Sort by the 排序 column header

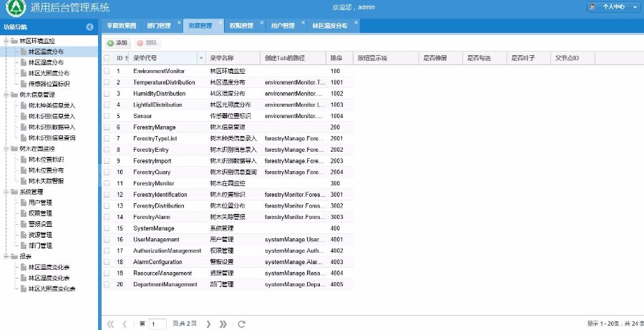(339, 59)
